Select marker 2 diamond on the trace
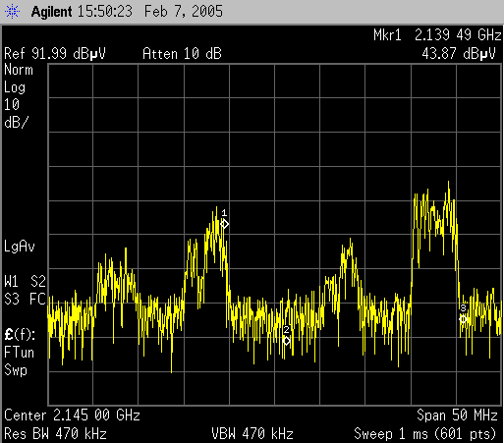Image resolution: width=504 pixels, height=443 pixels. [x=286, y=341]
